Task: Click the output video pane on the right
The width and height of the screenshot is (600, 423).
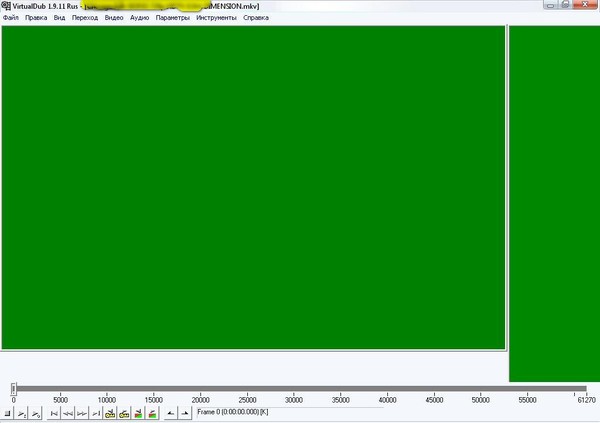Action: pos(554,204)
